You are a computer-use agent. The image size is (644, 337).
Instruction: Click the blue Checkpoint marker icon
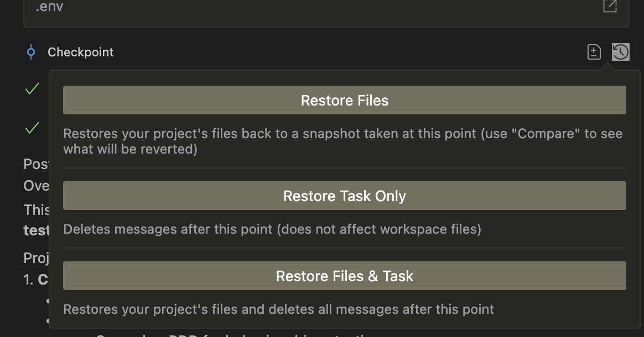31,52
